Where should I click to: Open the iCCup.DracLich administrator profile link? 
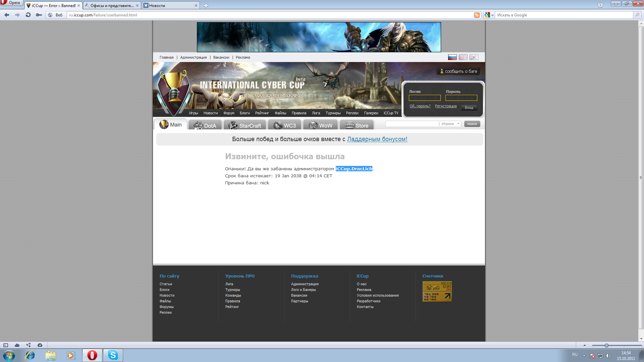[354, 169]
